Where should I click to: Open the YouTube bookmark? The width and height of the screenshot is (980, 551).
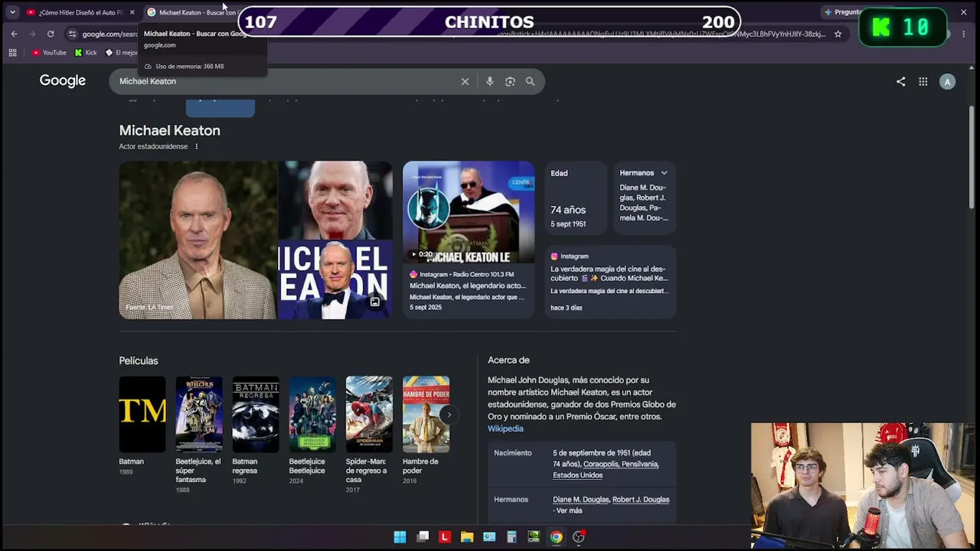pyautogui.click(x=49, y=53)
